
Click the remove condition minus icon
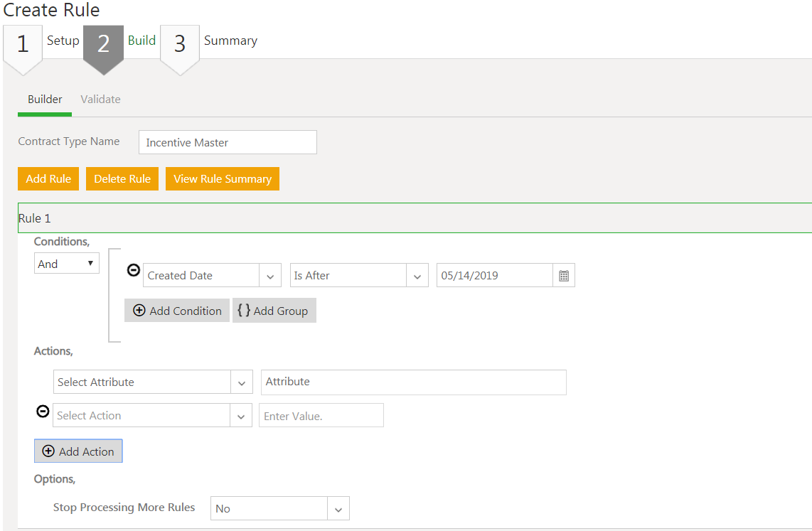pyautogui.click(x=133, y=270)
